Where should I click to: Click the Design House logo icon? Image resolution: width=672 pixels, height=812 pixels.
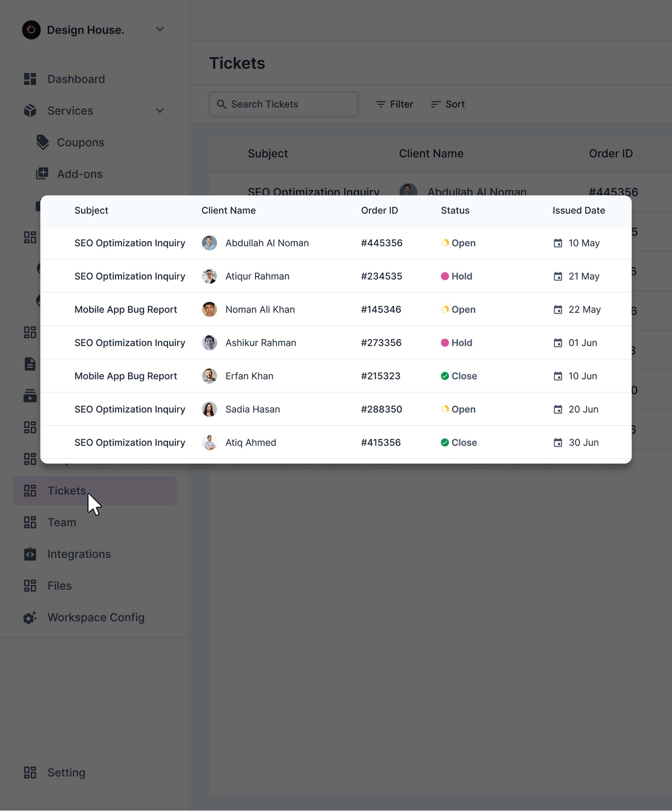(x=31, y=30)
